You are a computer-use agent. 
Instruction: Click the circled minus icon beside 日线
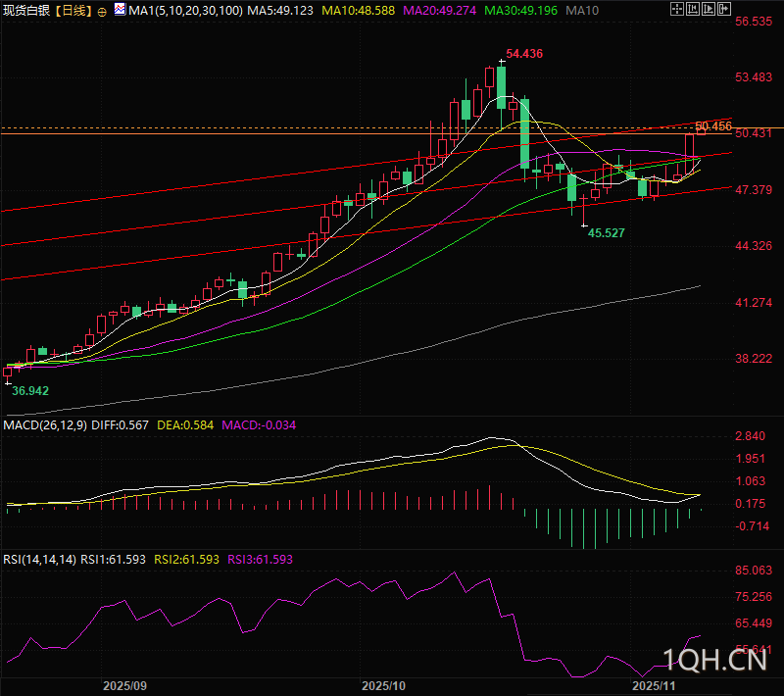[x=104, y=11]
